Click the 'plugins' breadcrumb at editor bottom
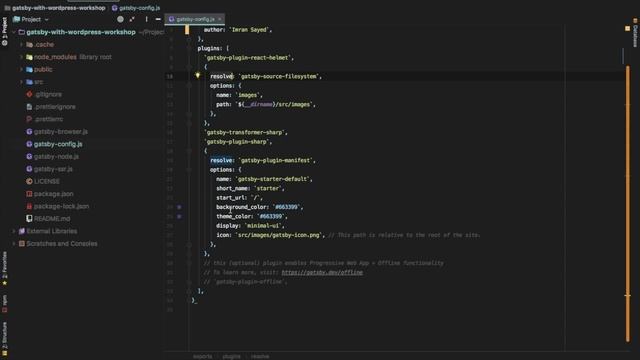 [231, 356]
